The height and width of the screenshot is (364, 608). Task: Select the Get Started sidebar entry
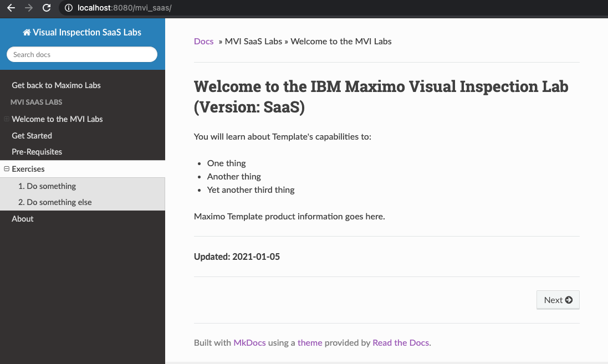coord(32,135)
